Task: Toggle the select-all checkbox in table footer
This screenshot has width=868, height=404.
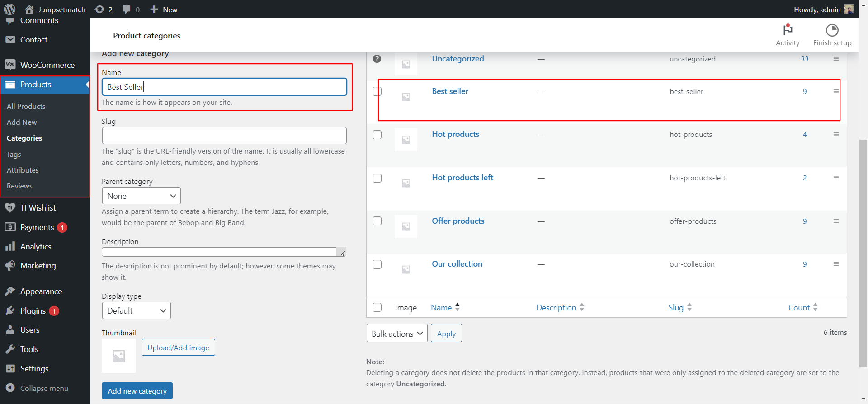Action: point(377,307)
